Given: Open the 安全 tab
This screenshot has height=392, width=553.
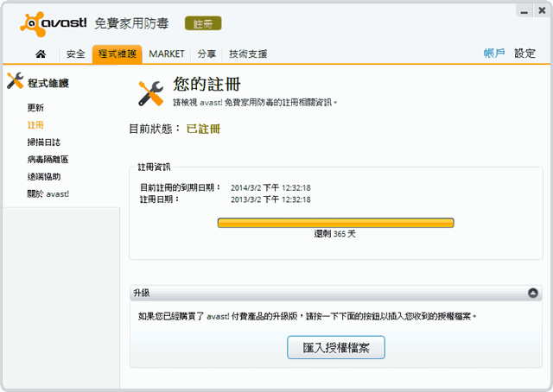Looking at the screenshot, I should click(x=75, y=54).
